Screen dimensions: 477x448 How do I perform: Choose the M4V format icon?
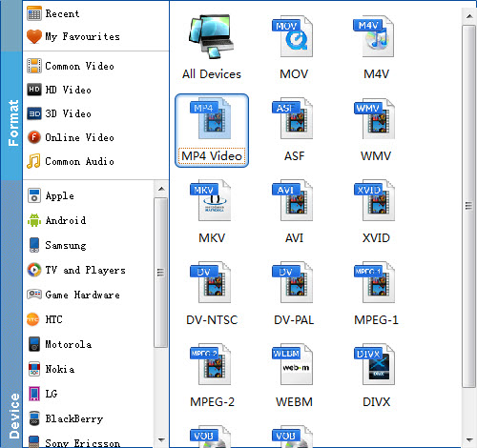pyautogui.click(x=375, y=37)
